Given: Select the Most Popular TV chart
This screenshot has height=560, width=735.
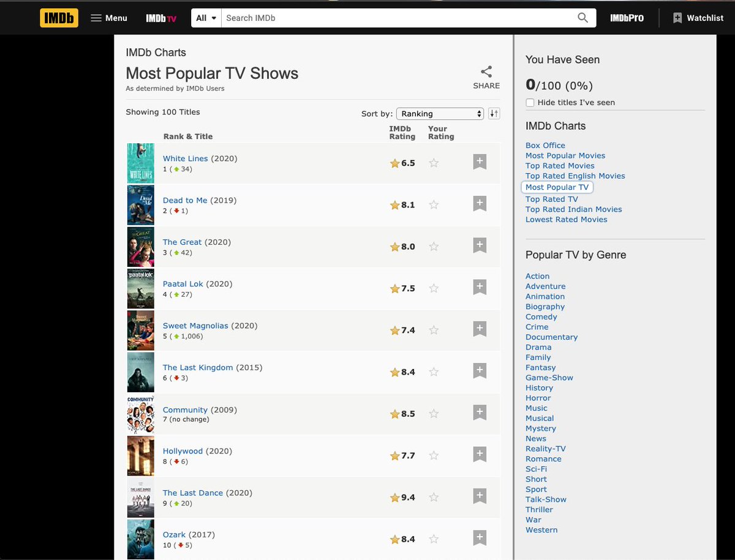Looking at the screenshot, I should click(557, 187).
